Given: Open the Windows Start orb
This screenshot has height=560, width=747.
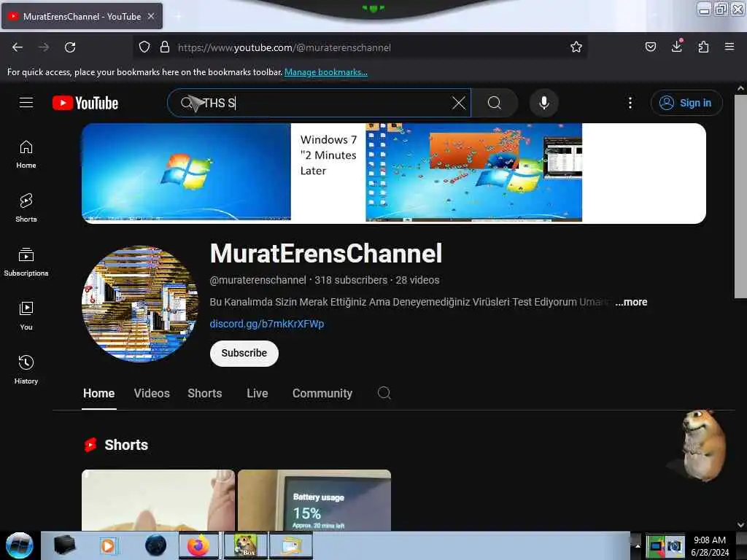Looking at the screenshot, I should (20, 545).
